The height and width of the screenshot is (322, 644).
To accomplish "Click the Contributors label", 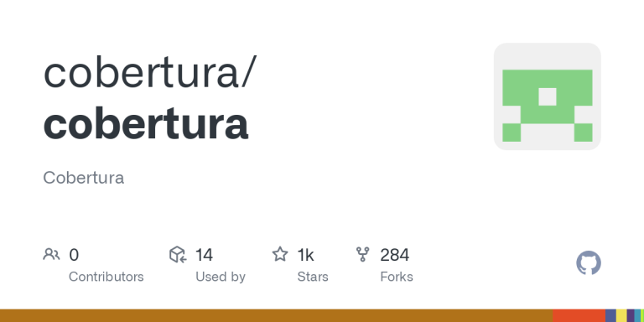I will [x=106, y=277].
